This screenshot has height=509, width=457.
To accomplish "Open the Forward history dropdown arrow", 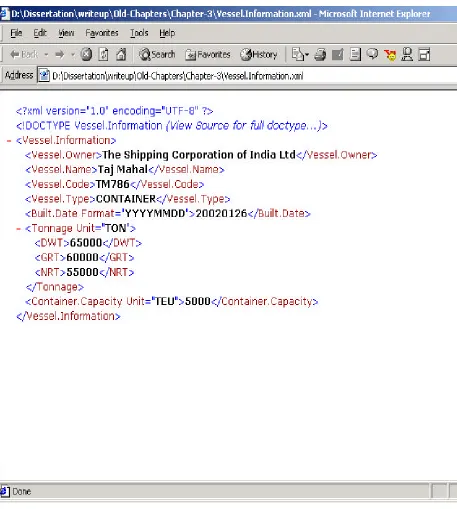I will 73,55.
